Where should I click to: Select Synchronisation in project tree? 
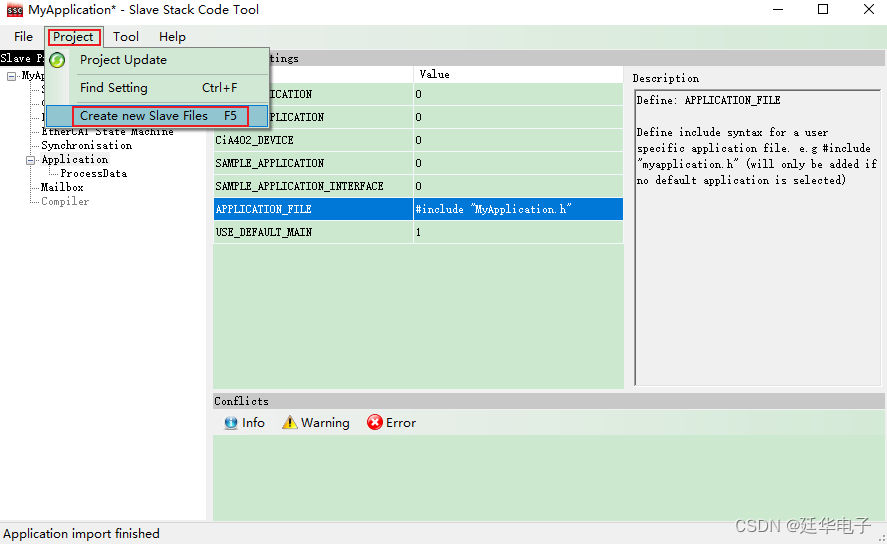(87, 145)
